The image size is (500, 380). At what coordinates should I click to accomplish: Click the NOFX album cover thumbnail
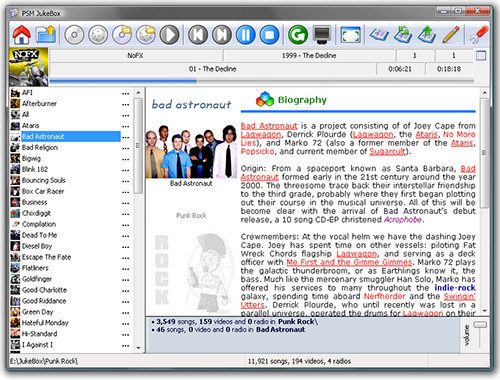click(29, 67)
